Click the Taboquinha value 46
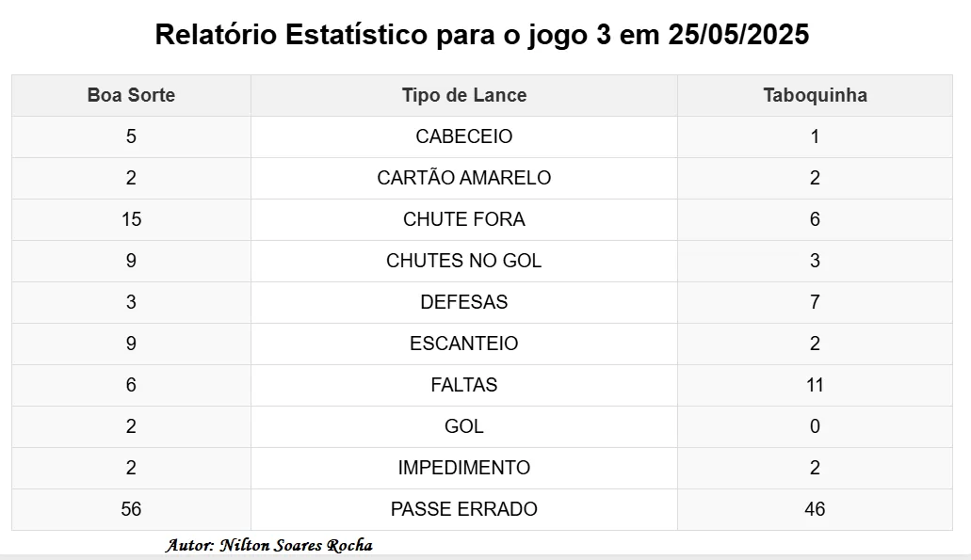 click(x=815, y=509)
